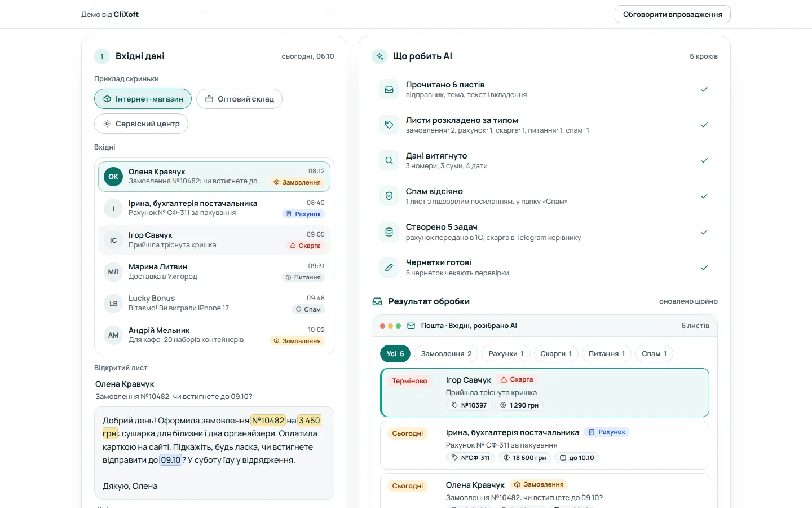Filter results by 'Питання 1'

point(607,354)
